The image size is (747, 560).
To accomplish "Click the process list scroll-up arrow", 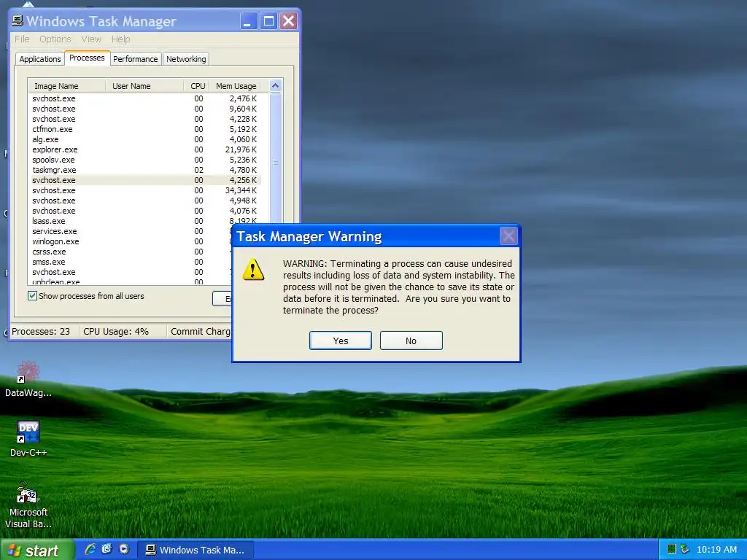I will [x=275, y=86].
